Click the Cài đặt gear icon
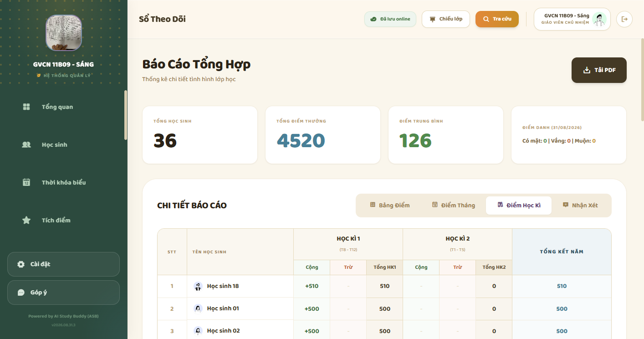The width and height of the screenshot is (644, 339). [x=21, y=264]
